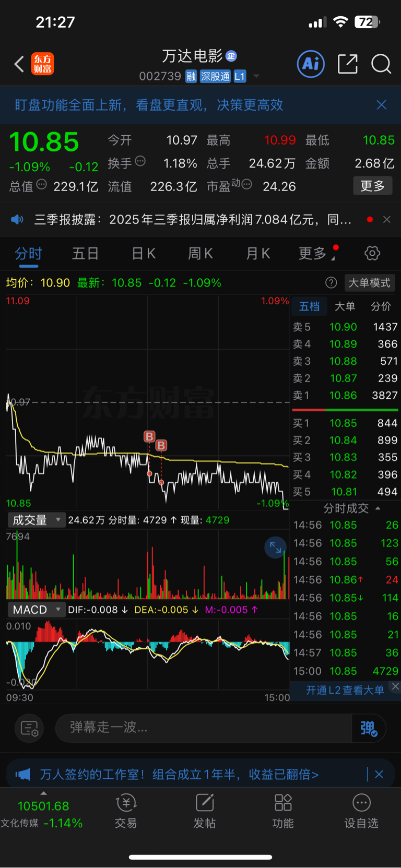The height and width of the screenshot is (868, 401).
Task: Tap the 15:00 trade row 4729
Action: click(345, 671)
